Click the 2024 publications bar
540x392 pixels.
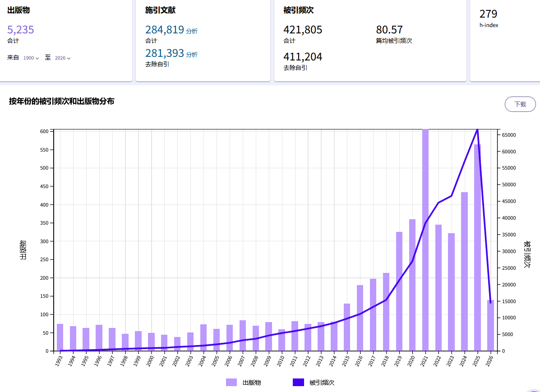(x=464, y=272)
